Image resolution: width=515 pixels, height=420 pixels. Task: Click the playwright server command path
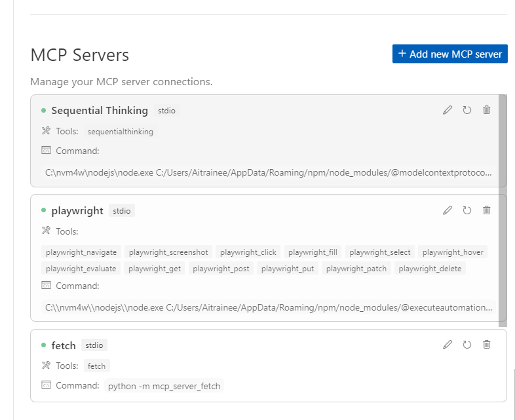269,307
